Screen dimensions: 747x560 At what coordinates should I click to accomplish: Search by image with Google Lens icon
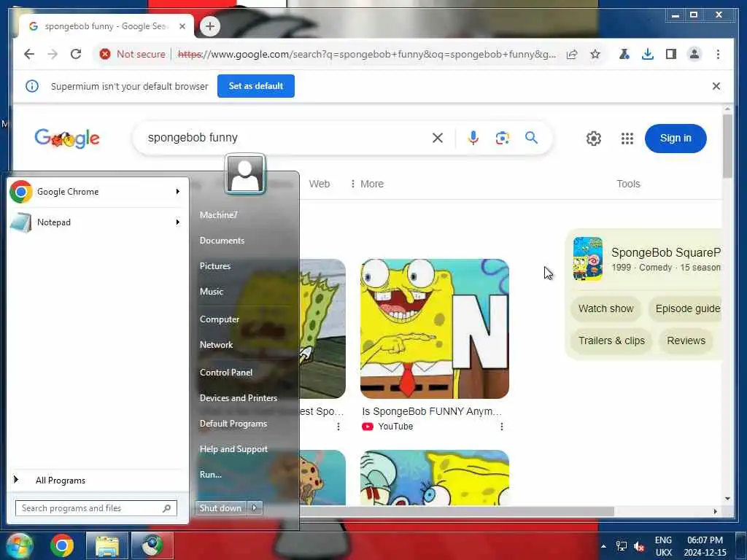tap(502, 138)
